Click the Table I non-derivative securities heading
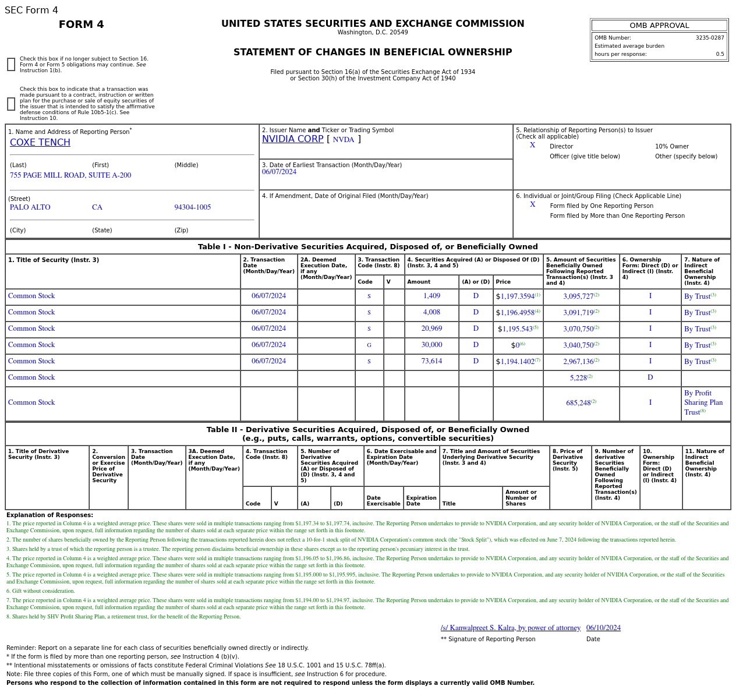The height and width of the screenshot is (700, 736). point(368,247)
